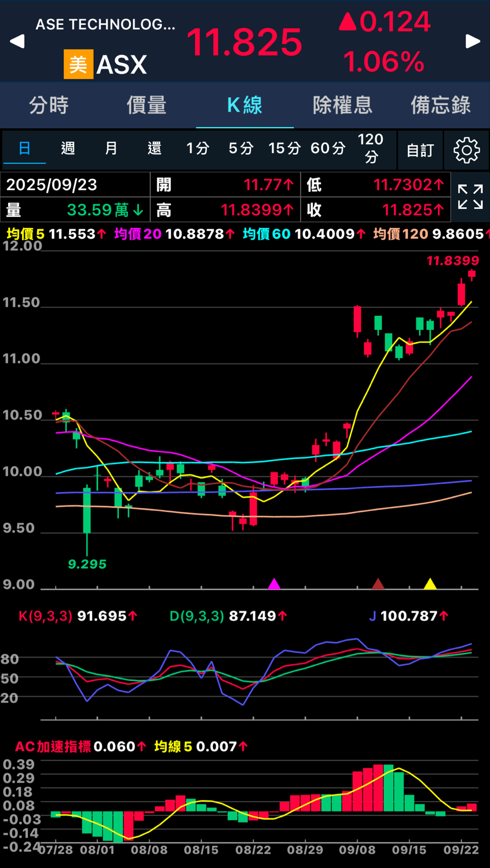Tap the magenta triangle marker on chart
Viewport: 490px width, 868px height.
coord(274,584)
